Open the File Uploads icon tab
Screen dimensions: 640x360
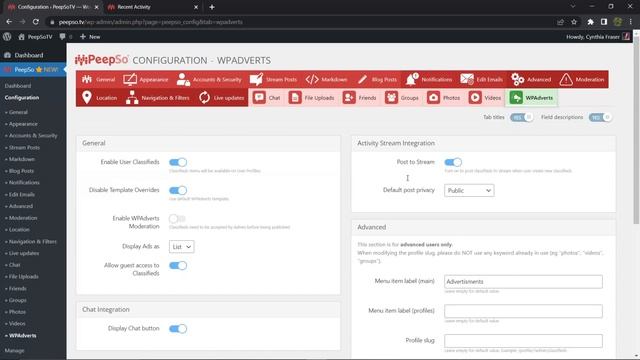295,98
